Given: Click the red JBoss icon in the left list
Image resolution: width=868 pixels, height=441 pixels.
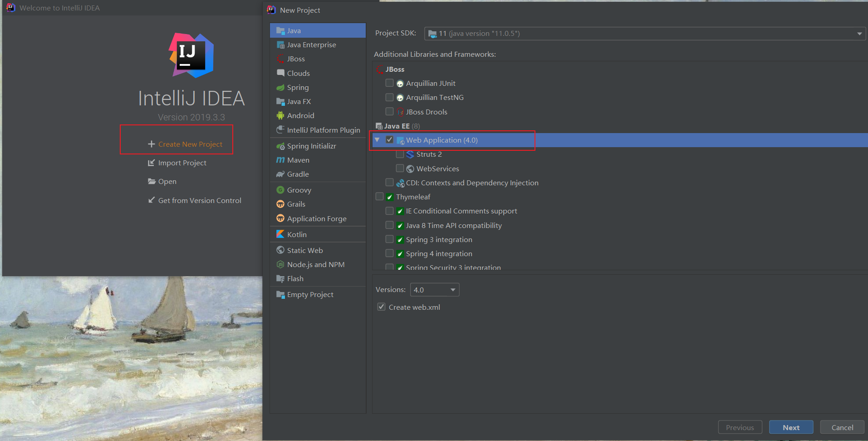Looking at the screenshot, I should coord(280,59).
